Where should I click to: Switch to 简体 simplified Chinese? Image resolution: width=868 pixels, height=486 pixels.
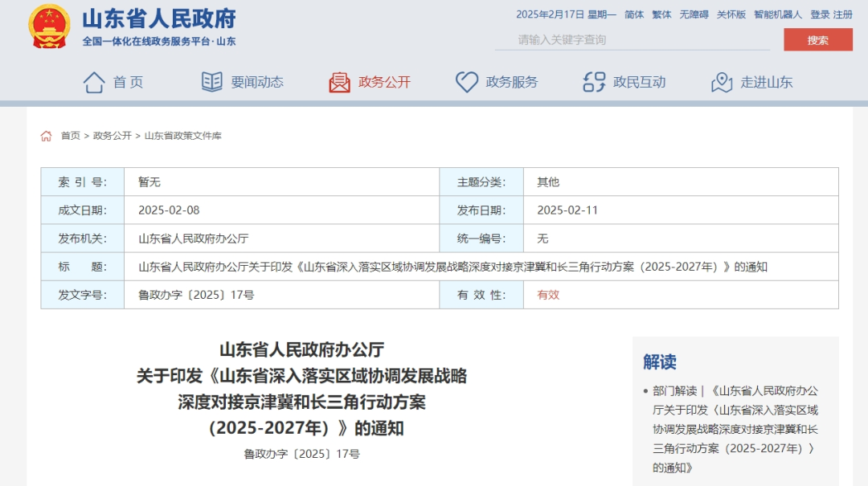tap(634, 14)
